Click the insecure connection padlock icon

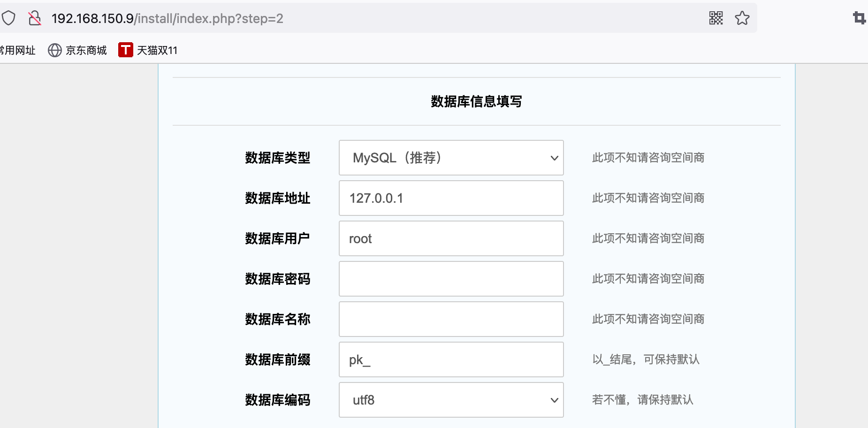click(x=34, y=18)
